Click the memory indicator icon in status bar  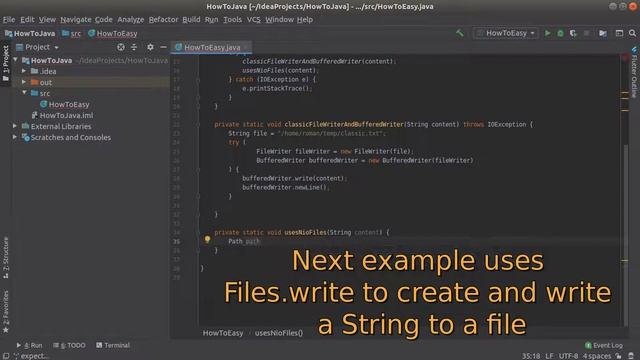(x=631, y=356)
